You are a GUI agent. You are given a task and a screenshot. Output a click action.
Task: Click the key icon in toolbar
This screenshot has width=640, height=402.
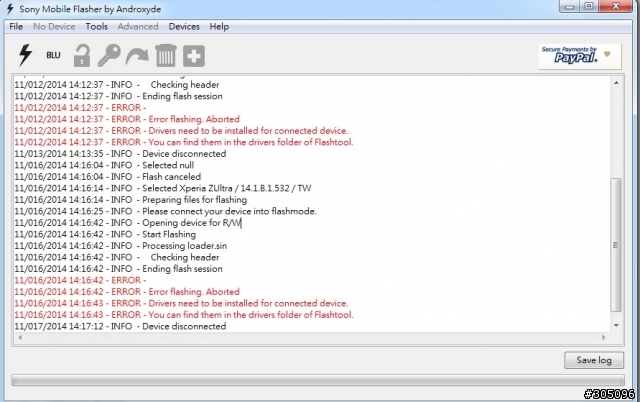(109, 55)
